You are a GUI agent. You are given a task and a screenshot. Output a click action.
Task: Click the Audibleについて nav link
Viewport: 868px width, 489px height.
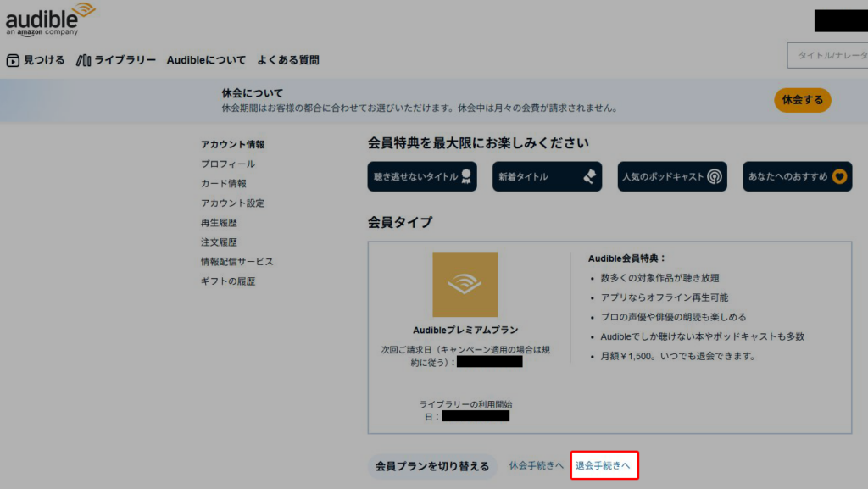pos(206,60)
